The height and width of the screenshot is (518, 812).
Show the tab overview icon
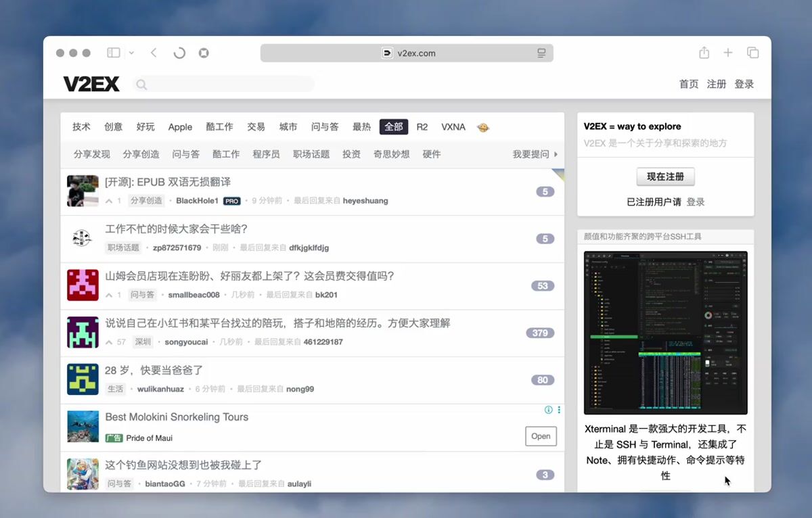pos(752,53)
